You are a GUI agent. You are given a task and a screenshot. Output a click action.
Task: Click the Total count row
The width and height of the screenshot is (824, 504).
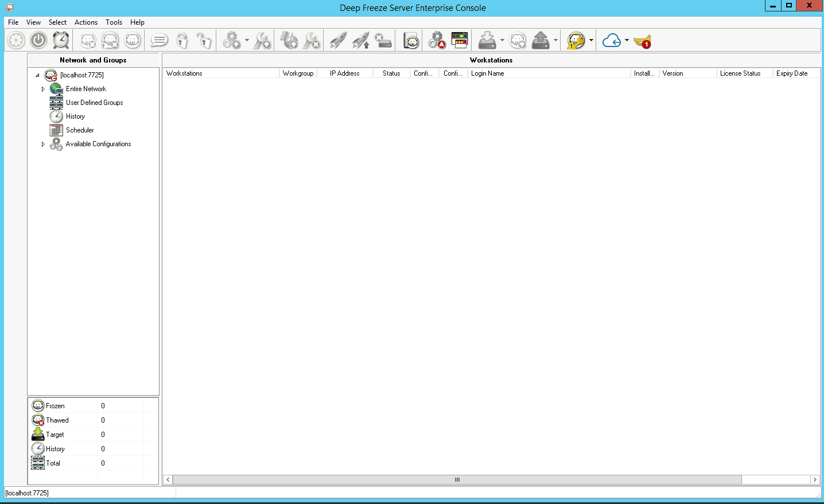tap(94, 463)
